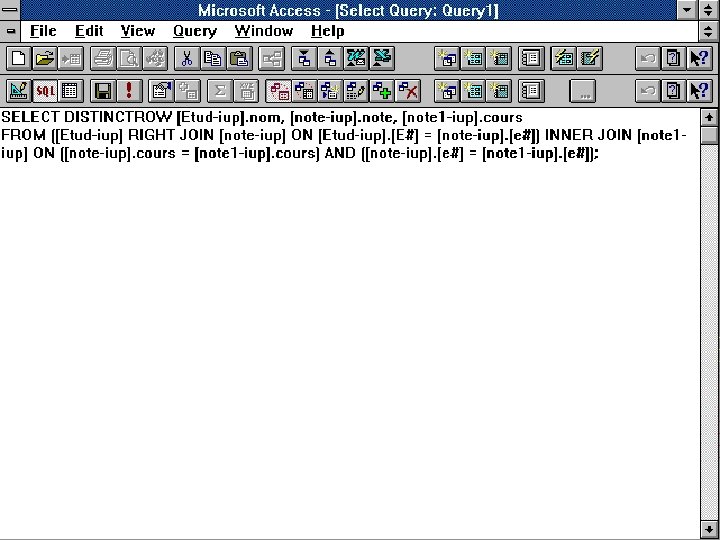This screenshot has width=720, height=540.
Task: Click '[Etud-iup].nom,' in the SELECT line
Action: point(231,118)
